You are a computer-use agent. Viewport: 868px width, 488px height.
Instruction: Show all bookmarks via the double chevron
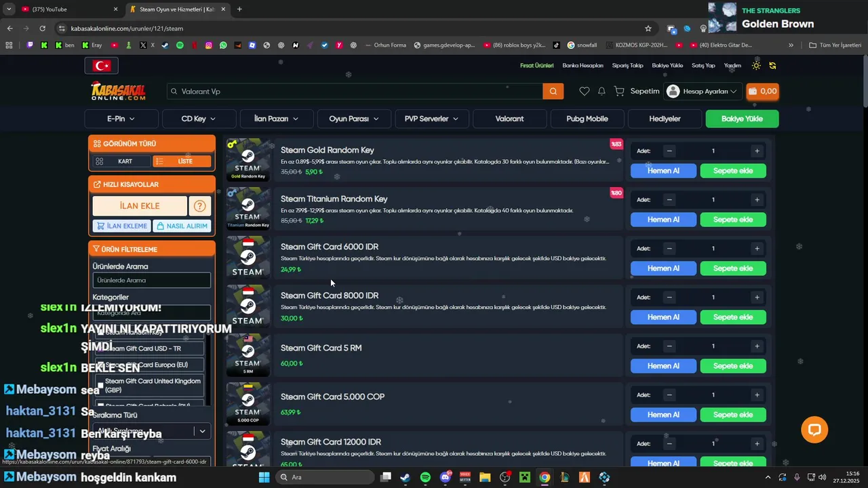(791, 45)
